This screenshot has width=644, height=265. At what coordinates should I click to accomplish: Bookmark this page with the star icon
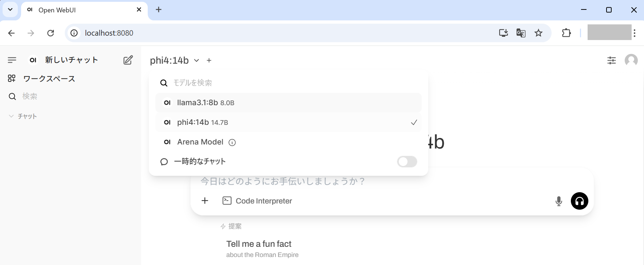[538, 33]
